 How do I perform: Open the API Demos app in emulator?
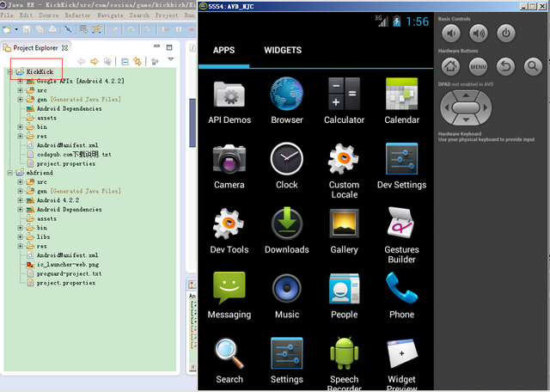click(x=229, y=101)
